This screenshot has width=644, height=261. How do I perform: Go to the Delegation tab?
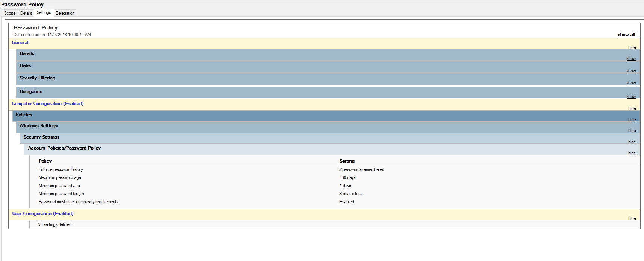click(65, 13)
